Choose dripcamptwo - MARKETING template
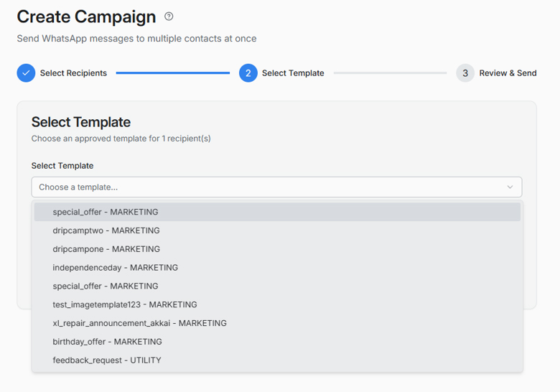The image size is (560, 392). tap(277, 230)
